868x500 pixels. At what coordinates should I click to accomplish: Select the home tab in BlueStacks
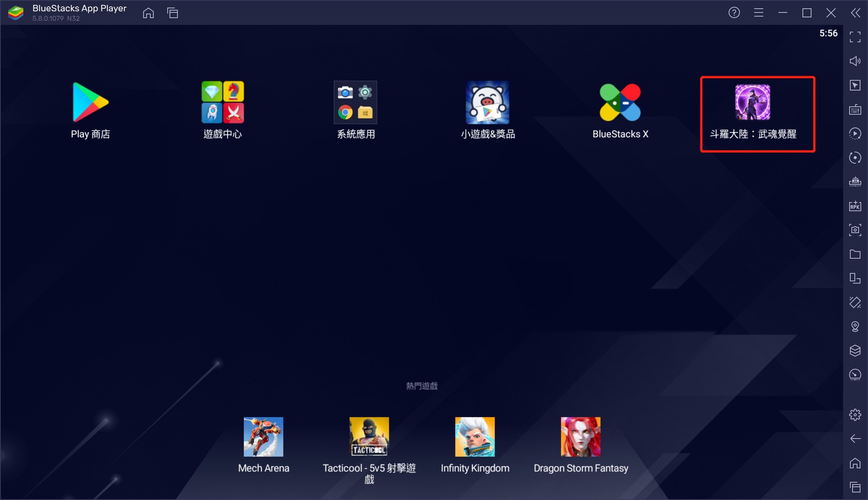(148, 12)
